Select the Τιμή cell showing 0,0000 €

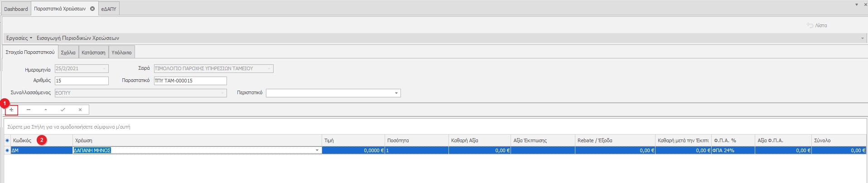(353, 150)
